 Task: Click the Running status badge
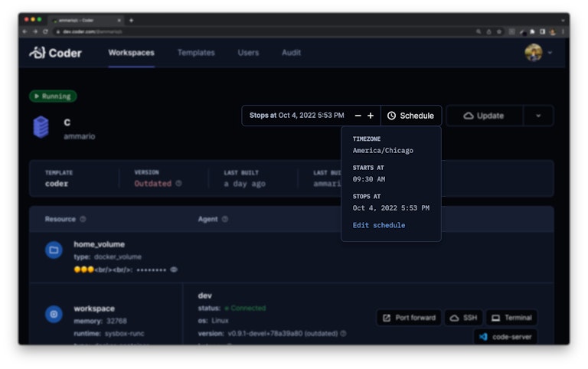[54, 96]
